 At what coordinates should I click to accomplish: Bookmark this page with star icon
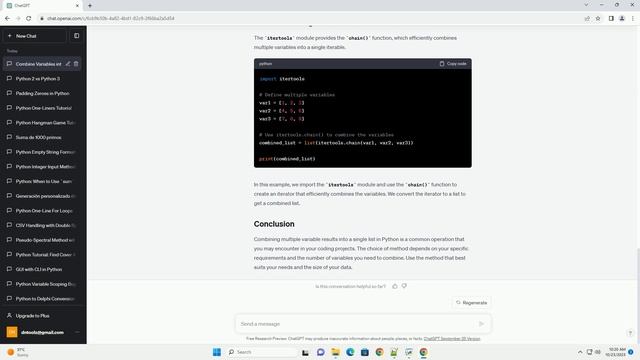pyautogui.click(x=598, y=18)
